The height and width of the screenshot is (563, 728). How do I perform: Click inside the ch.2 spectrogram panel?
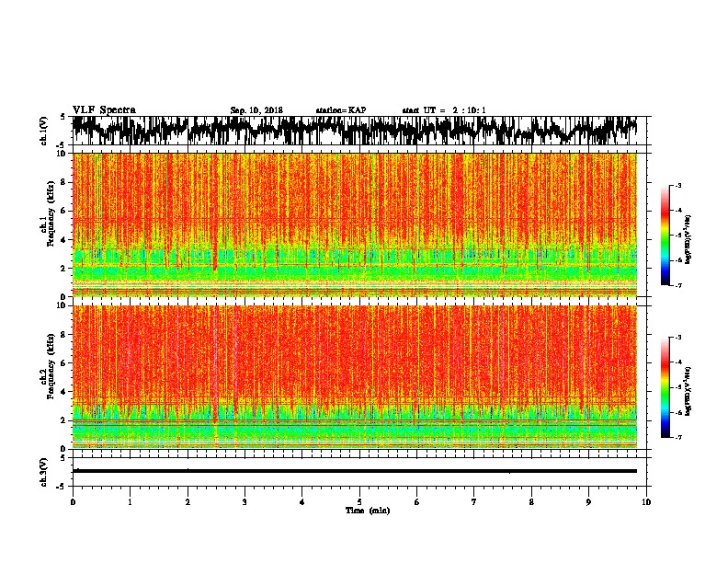coord(355,377)
